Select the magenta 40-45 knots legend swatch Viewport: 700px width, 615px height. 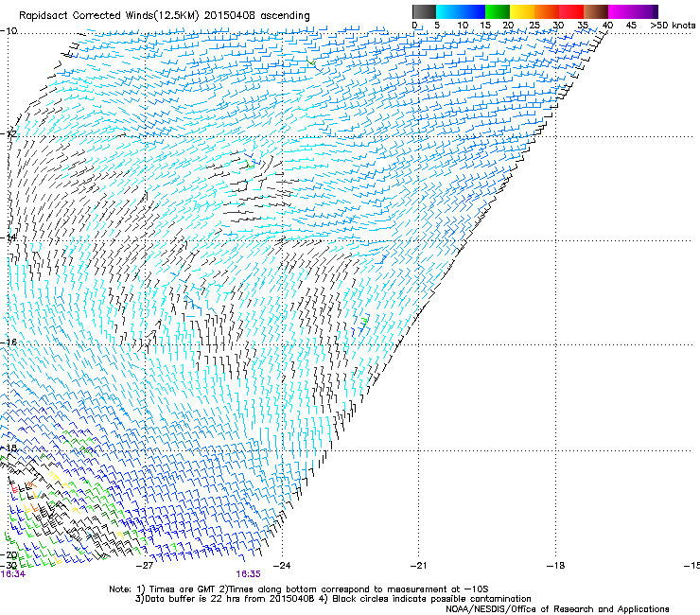pyautogui.click(x=621, y=11)
